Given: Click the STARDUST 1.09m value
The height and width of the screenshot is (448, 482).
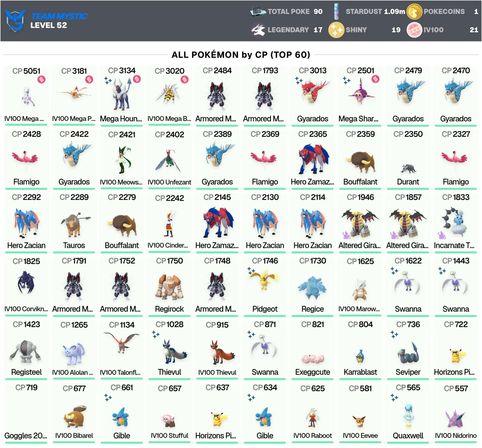Looking at the screenshot, I should pos(394,12).
